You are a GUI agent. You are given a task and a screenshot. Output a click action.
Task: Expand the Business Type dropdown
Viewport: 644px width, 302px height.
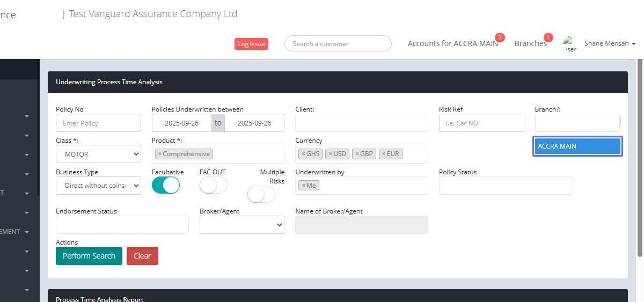(98, 186)
